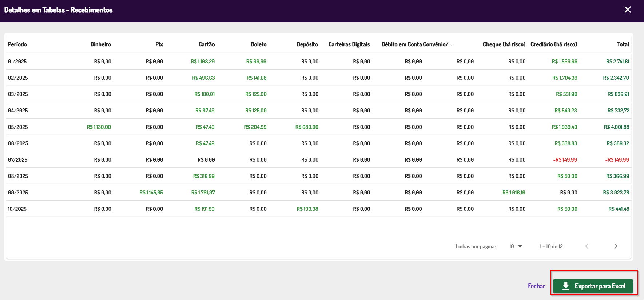The width and height of the screenshot is (644, 300).
Task: Select the 06/2025 period cell
Action: [x=18, y=143]
